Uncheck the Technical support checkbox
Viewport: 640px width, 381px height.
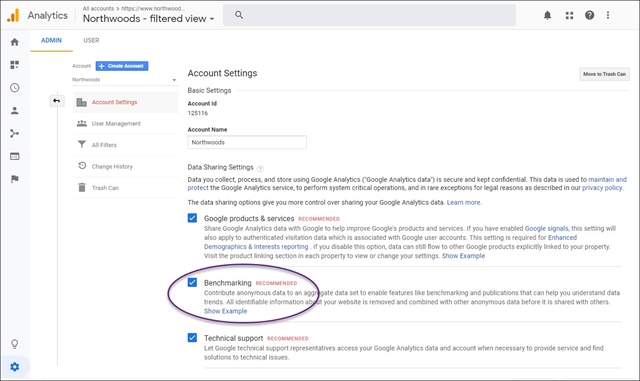pos(192,338)
